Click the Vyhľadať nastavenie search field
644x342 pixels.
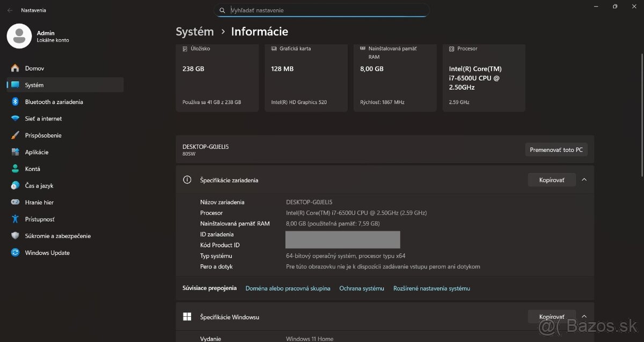coord(322,10)
